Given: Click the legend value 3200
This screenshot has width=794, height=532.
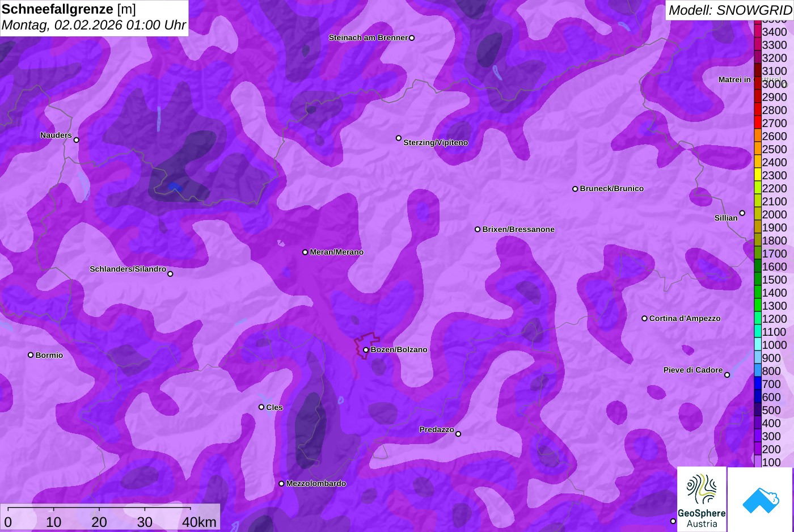Looking at the screenshot, I should tap(775, 58).
